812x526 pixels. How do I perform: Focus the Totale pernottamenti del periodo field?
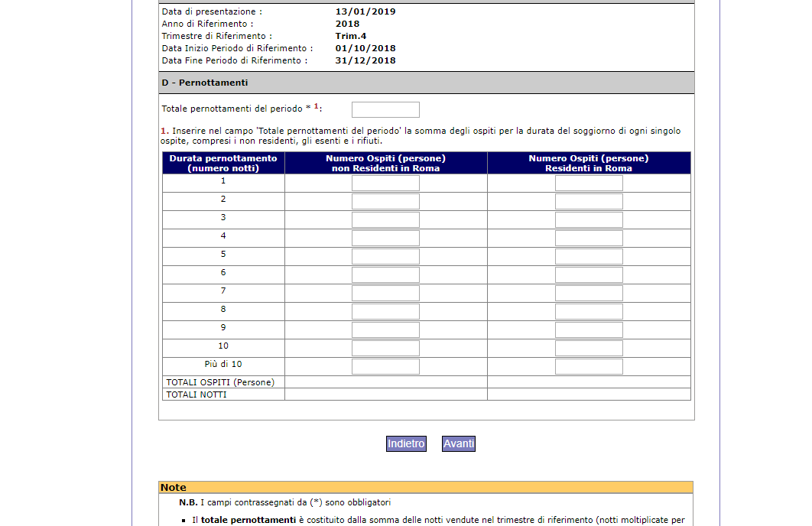click(x=385, y=110)
